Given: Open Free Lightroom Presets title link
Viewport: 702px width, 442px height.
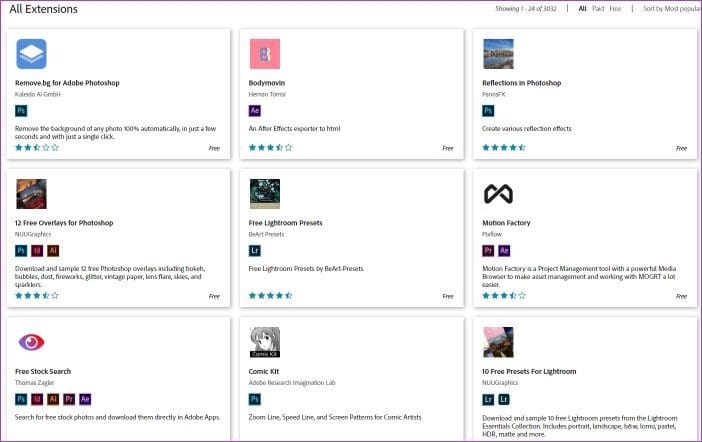Looking at the screenshot, I should pos(285,223).
